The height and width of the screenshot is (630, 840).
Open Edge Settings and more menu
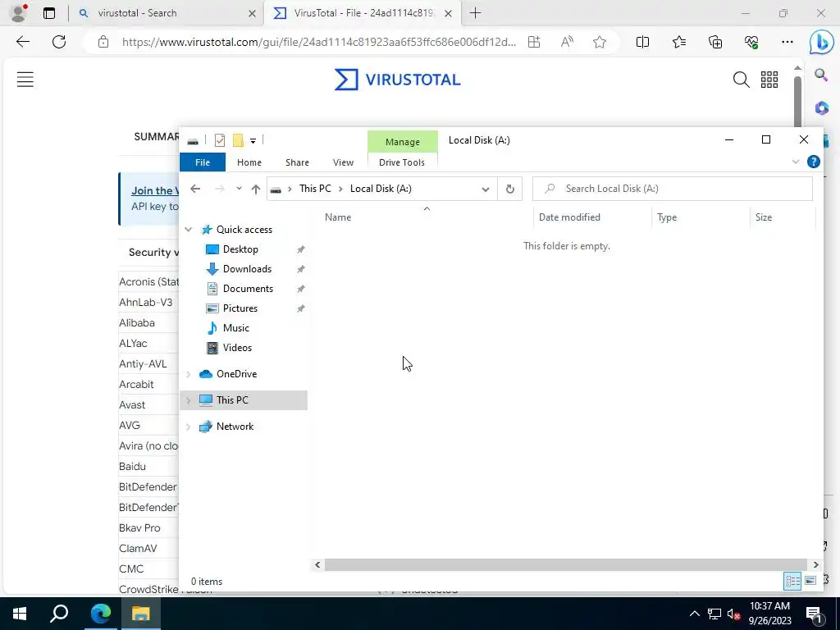787,42
